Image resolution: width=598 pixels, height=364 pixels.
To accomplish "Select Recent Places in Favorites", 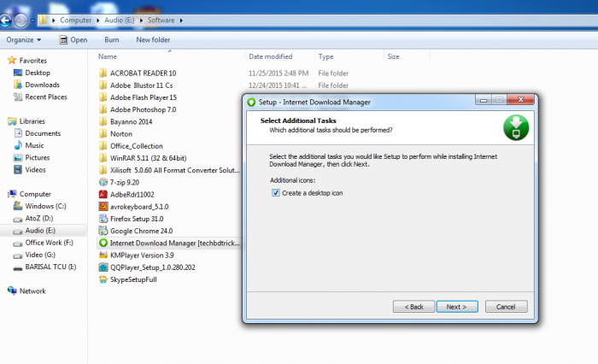I will (x=46, y=97).
